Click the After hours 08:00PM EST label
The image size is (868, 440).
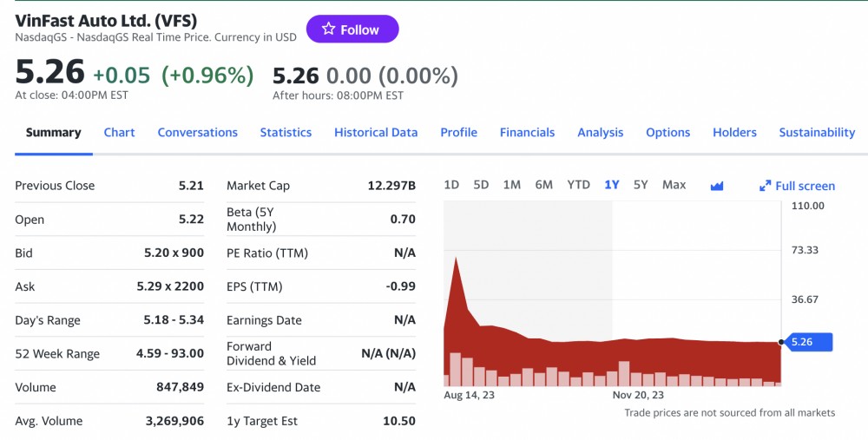point(338,95)
